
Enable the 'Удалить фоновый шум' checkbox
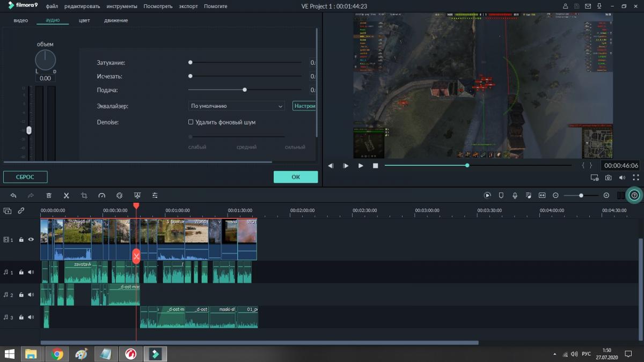[x=191, y=122]
